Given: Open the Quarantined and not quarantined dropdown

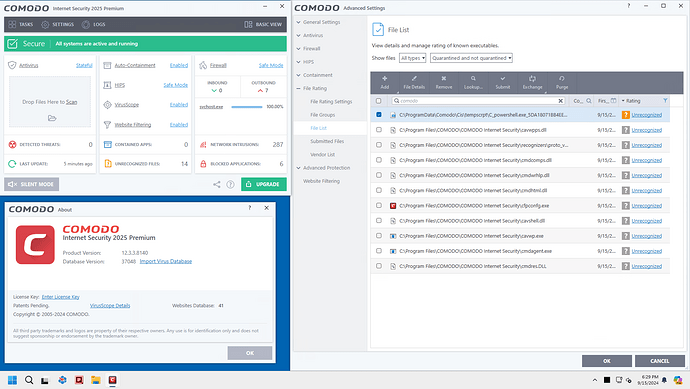Looking at the screenshot, I should [x=471, y=58].
